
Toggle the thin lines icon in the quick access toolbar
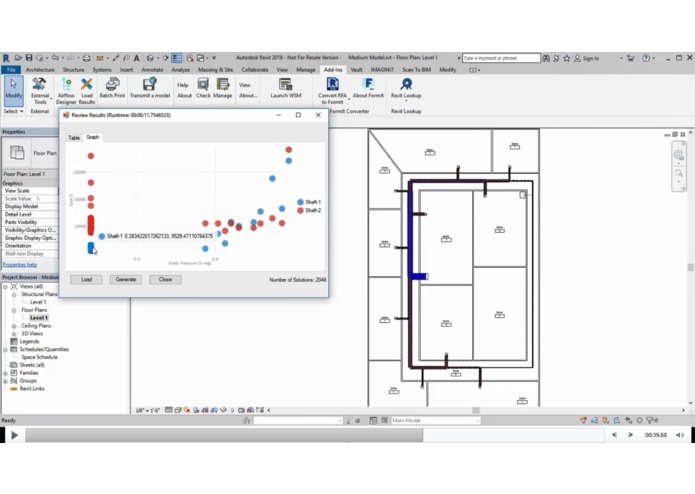[176, 58]
